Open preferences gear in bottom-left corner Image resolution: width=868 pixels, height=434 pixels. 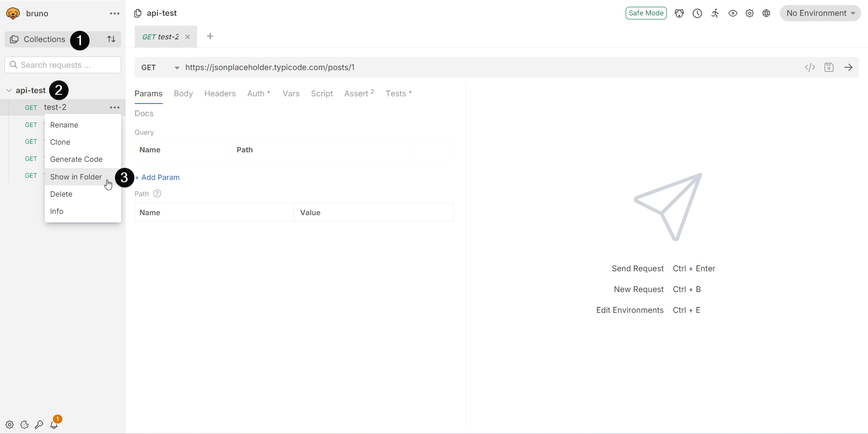pyautogui.click(x=9, y=425)
